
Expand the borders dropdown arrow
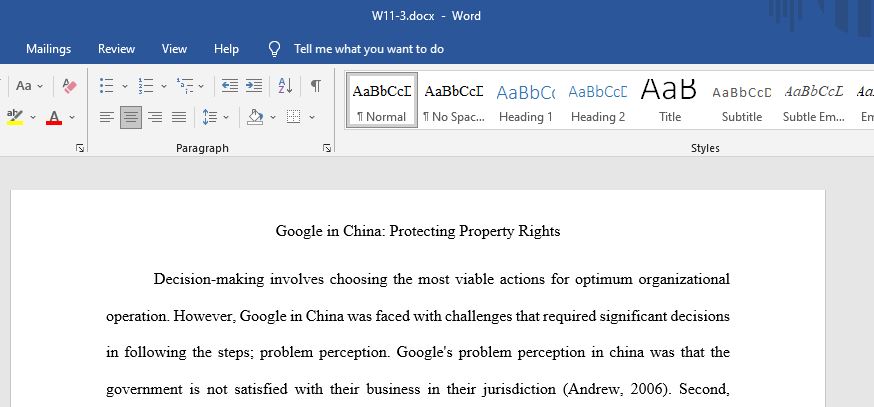[x=312, y=117]
